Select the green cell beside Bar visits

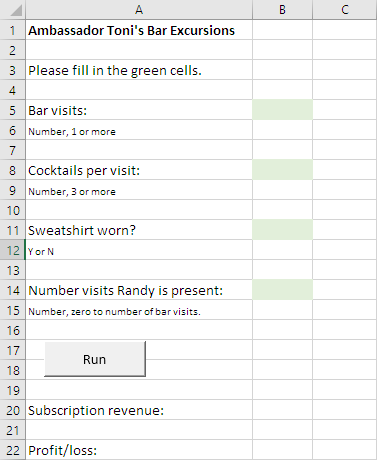click(283, 110)
